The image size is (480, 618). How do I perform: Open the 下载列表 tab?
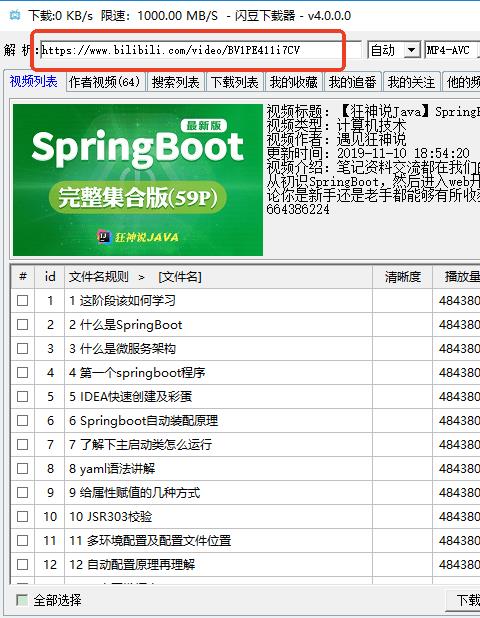tap(235, 82)
